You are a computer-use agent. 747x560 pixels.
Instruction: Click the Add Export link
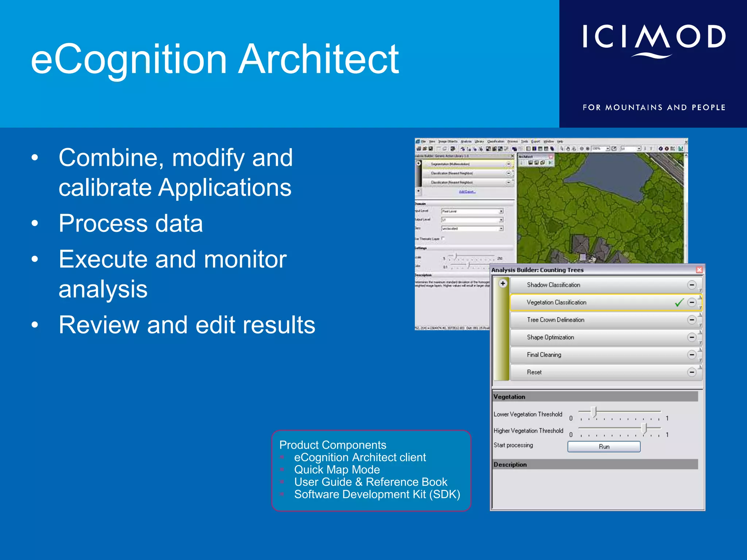467,192
